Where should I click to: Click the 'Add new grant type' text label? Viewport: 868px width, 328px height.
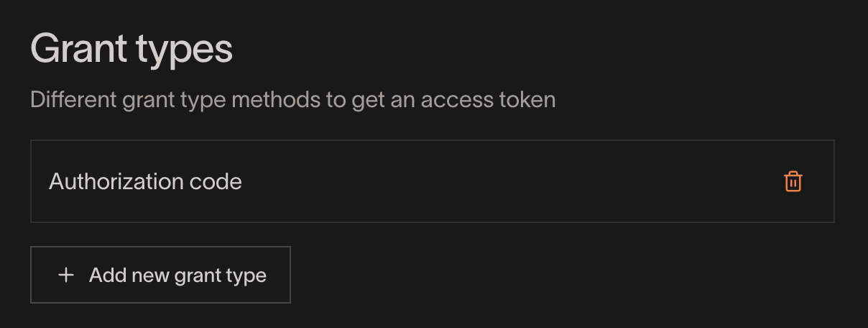click(177, 275)
